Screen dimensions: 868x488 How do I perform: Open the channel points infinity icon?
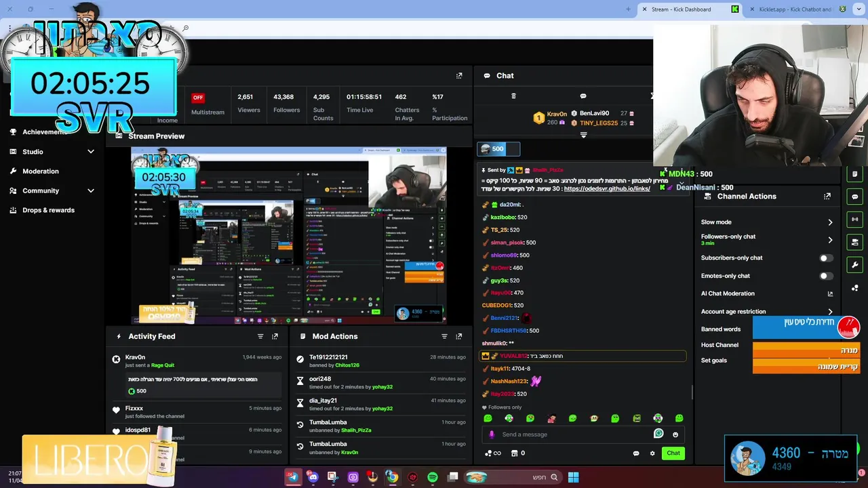(x=493, y=453)
